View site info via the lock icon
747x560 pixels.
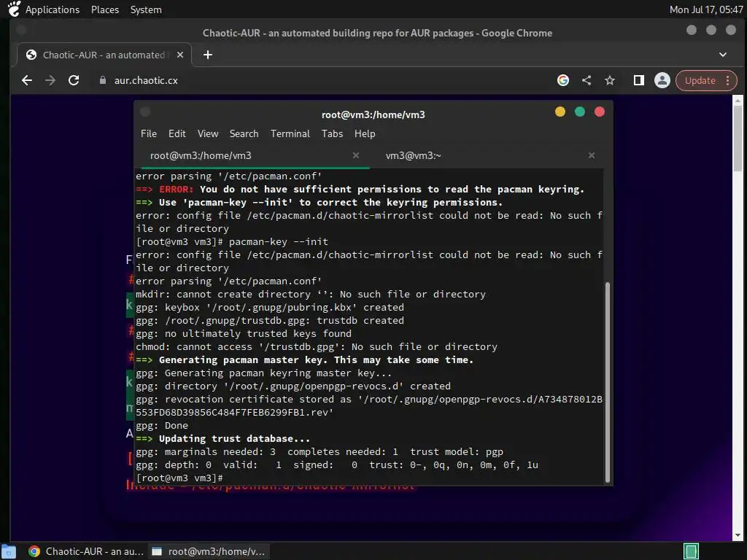(102, 80)
